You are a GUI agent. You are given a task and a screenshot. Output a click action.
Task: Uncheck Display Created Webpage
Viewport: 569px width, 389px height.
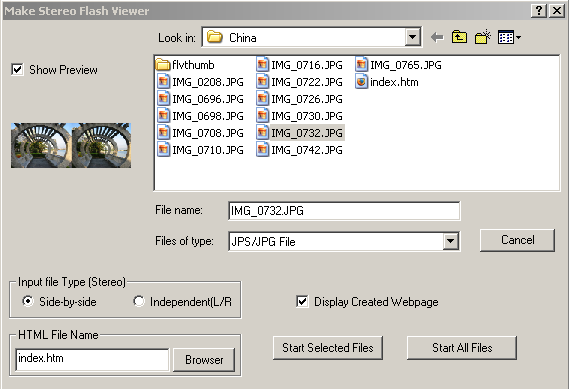click(x=302, y=301)
